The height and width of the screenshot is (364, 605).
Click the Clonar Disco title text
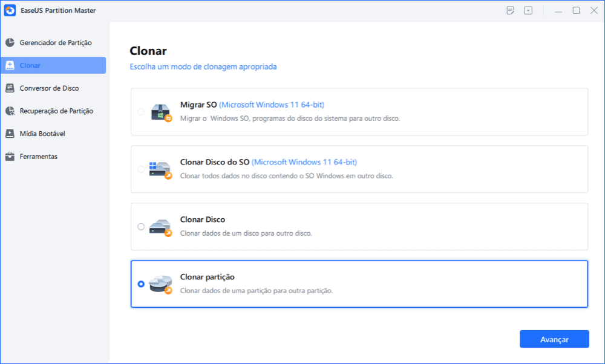point(203,219)
